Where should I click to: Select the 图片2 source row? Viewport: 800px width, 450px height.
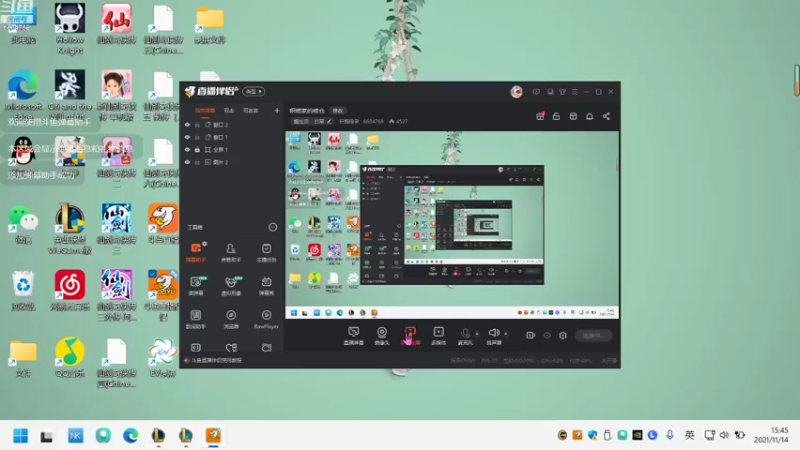click(x=232, y=162)
